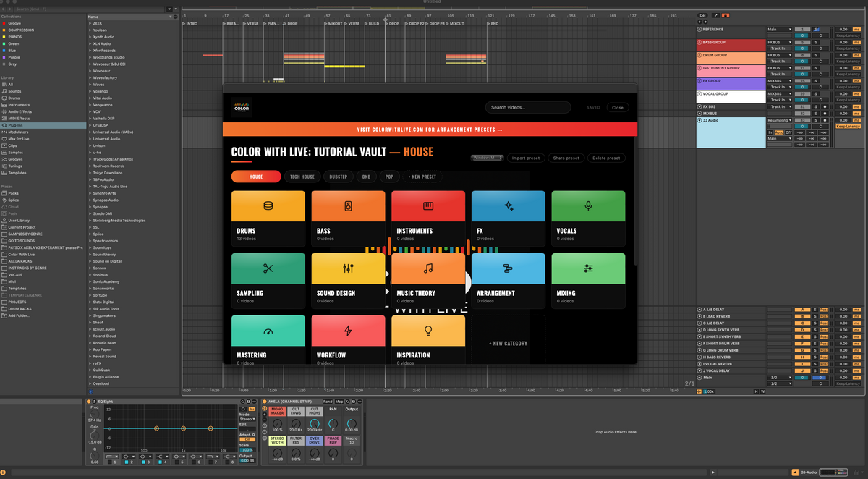The width and height of the screenshot is (868, 479).
Task: Open the 33 Audio Resampling input dropdown
Action: 780,120
